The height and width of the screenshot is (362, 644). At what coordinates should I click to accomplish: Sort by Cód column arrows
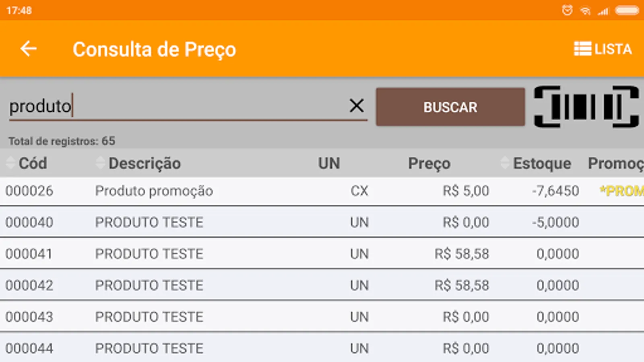pos(11,163)
